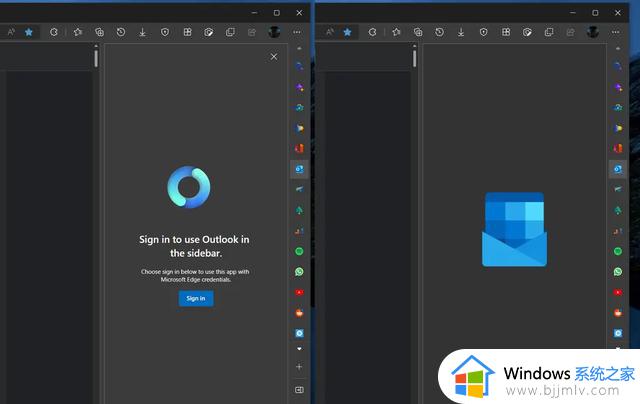Click page scrollbar thumb in right window
Screen dimensions: 640x404
tap(415, 58)
